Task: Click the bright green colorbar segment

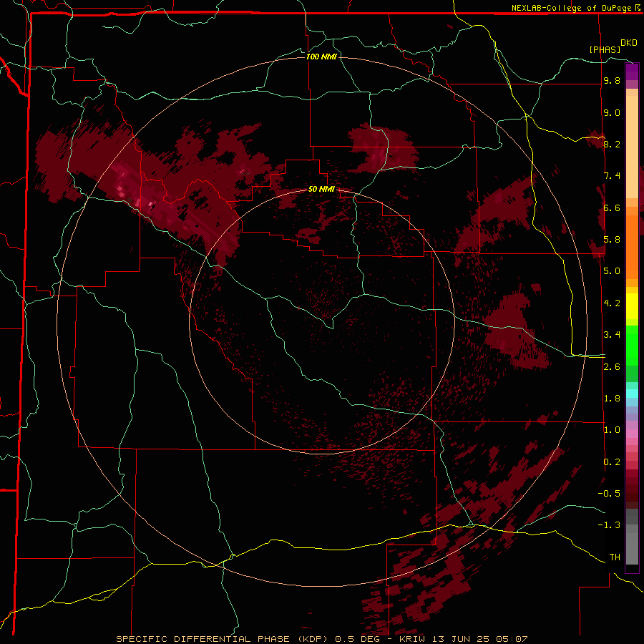Action: tap(632, 346)
